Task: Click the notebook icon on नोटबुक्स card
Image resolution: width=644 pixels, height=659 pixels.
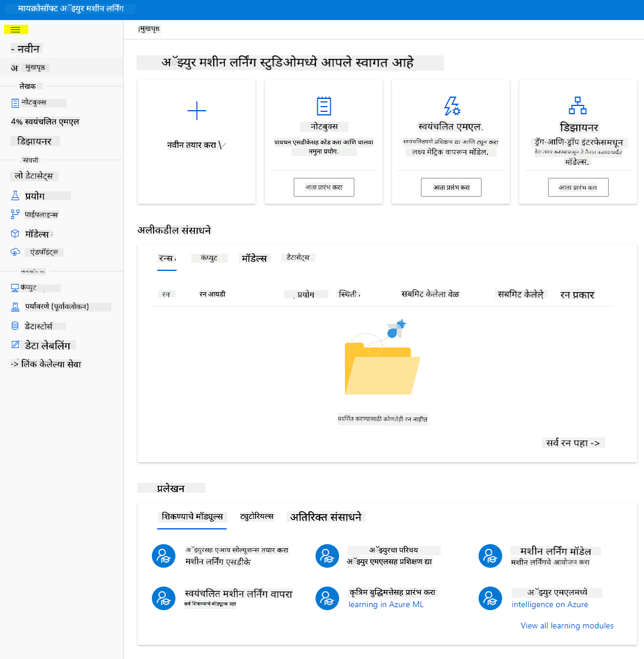Action: point(324,106)
